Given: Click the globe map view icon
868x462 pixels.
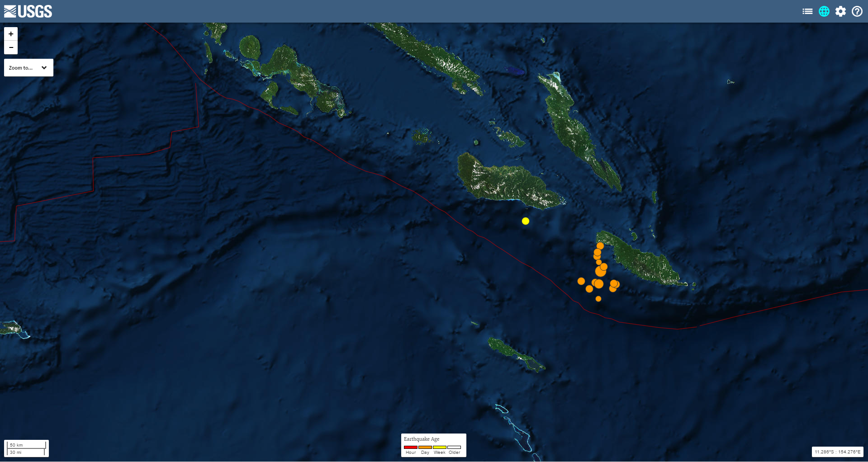Looking at the screenshot, I should point(824,11).
